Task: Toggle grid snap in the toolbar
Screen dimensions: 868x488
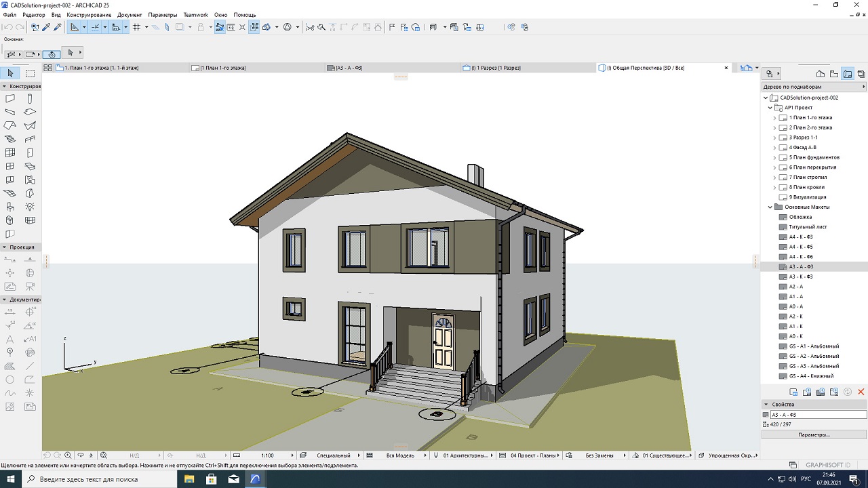Action: 137,27
